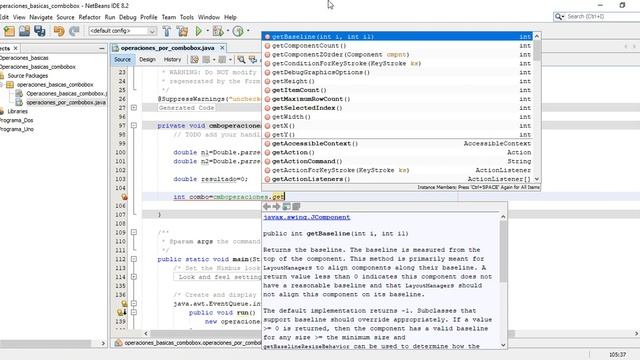Close the Projects panel tab

(x=16, y=48)
